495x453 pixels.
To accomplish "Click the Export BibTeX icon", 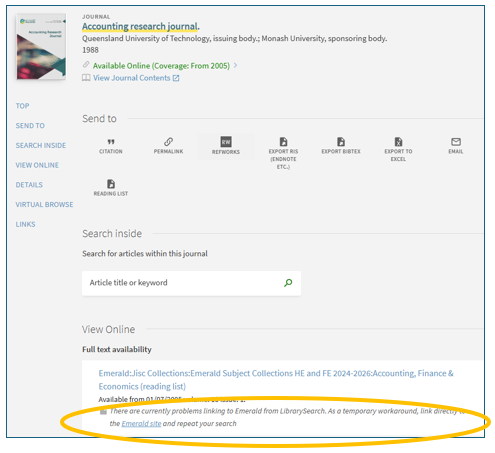I will pos(341,142).
